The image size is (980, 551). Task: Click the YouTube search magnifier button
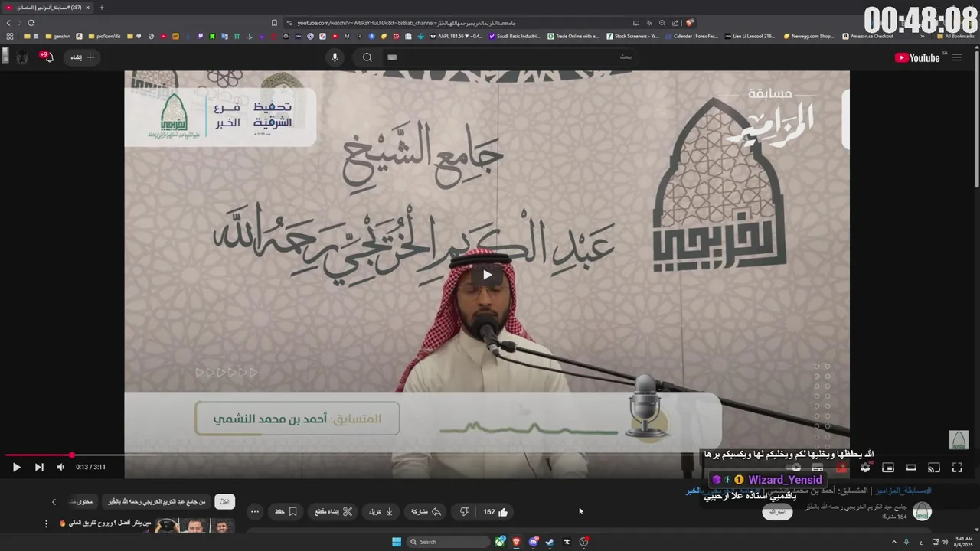click(x=367, y=57)
